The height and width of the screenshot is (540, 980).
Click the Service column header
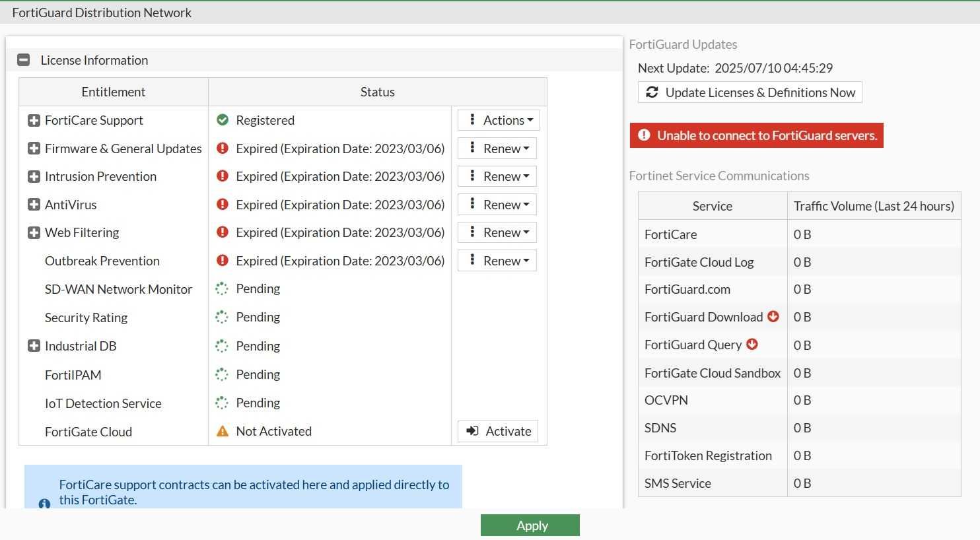[x=713, y=206]
